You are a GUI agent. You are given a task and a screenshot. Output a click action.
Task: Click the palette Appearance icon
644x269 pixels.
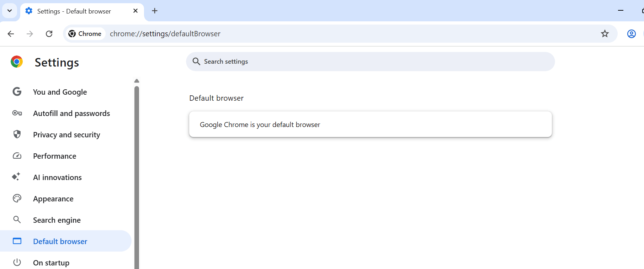pos(17,198)
